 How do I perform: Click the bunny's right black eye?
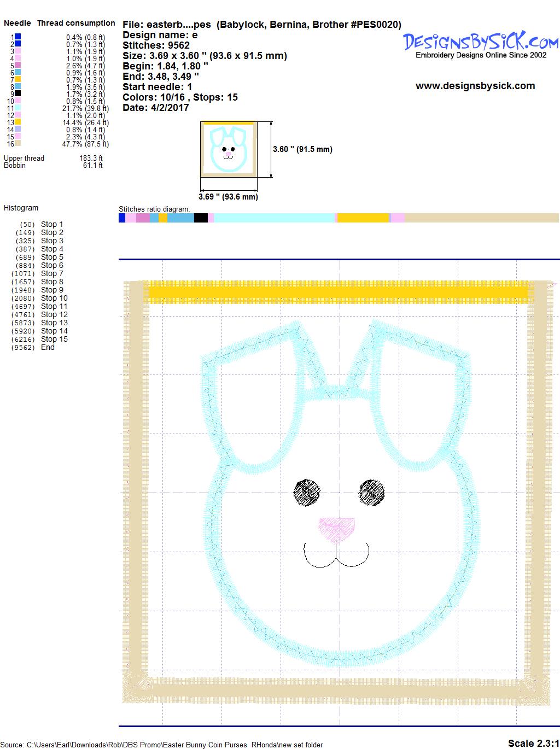(x=372, y=492)
